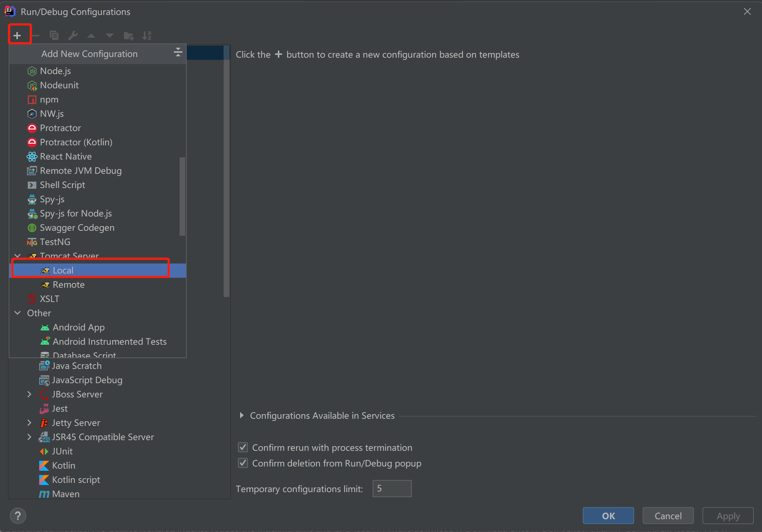Click the wrench edit templates icon
The width and height of the screenshot is (762, 532).
73,35
